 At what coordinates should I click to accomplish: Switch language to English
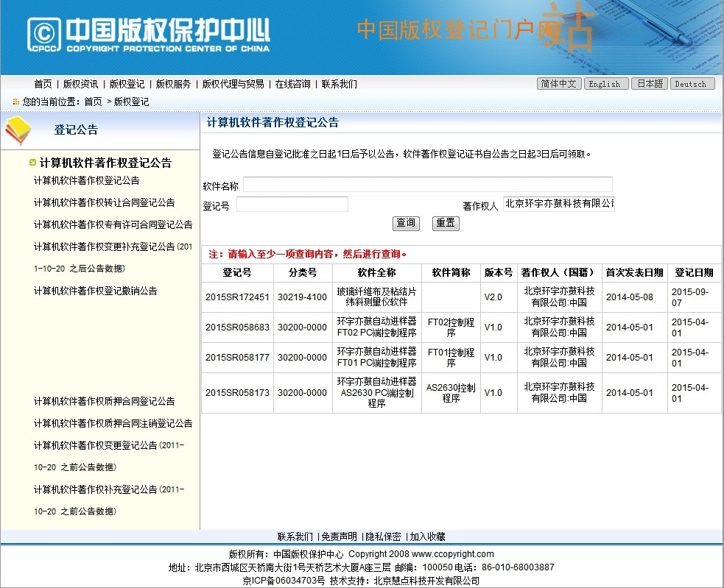tap(606, 84)
